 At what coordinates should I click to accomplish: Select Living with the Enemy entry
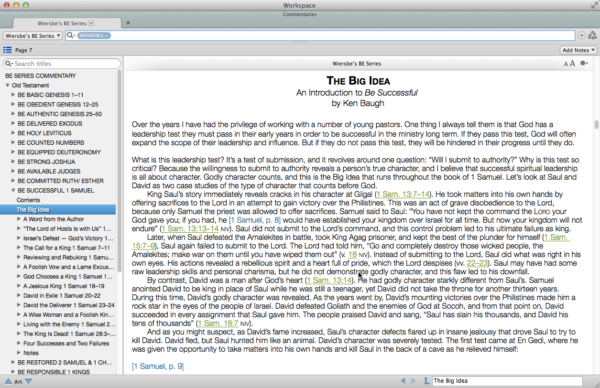tap(69, 324)
